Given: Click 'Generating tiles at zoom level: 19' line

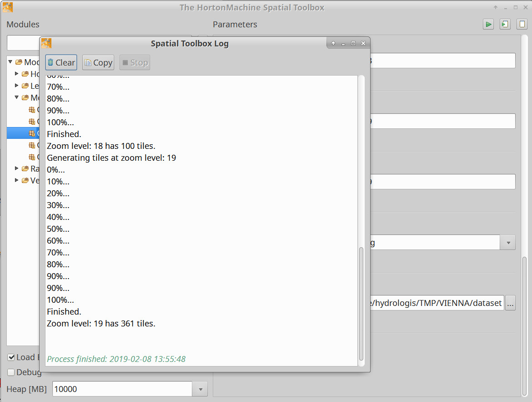Looking at the screenshot, I should tap(111, 158).
